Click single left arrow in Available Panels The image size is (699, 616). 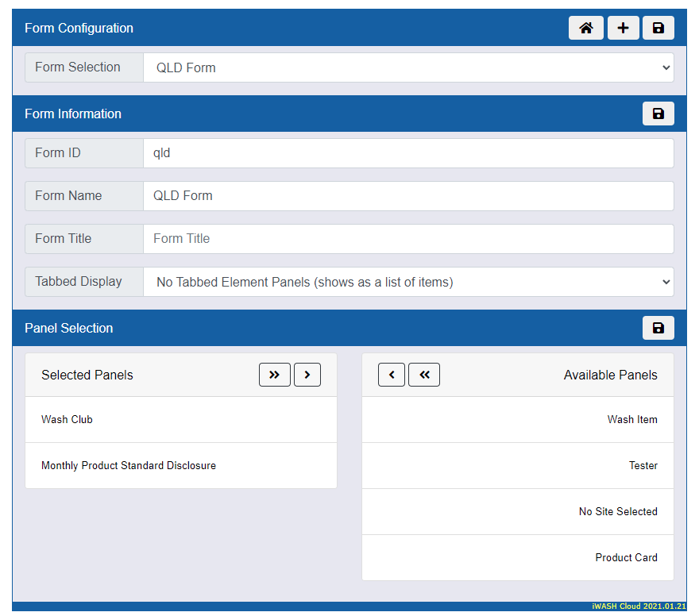click(x=392, y=375)
